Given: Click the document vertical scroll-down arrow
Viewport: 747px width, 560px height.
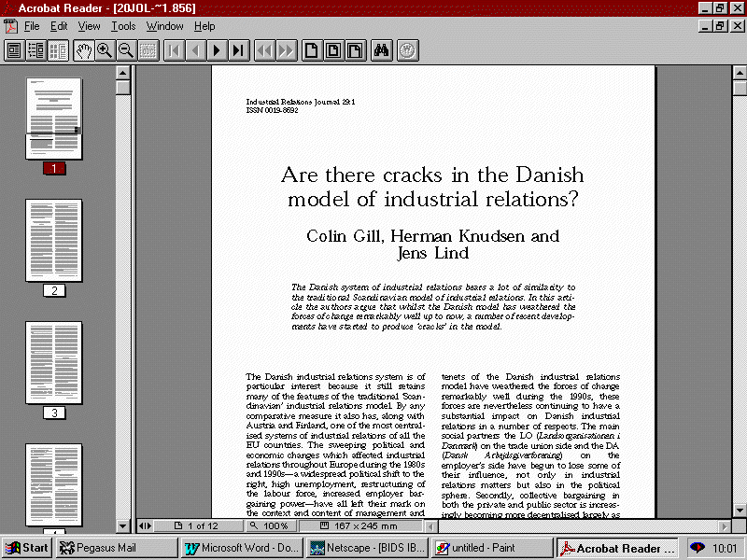Looking at the screenshot, I should [740, 511].
